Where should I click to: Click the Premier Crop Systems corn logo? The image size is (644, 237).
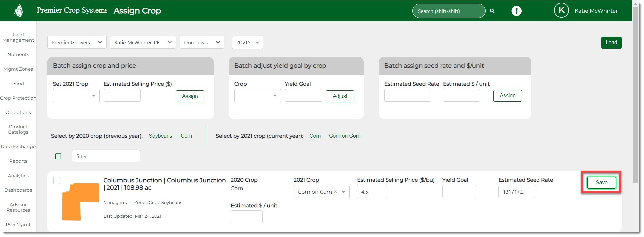19,11
